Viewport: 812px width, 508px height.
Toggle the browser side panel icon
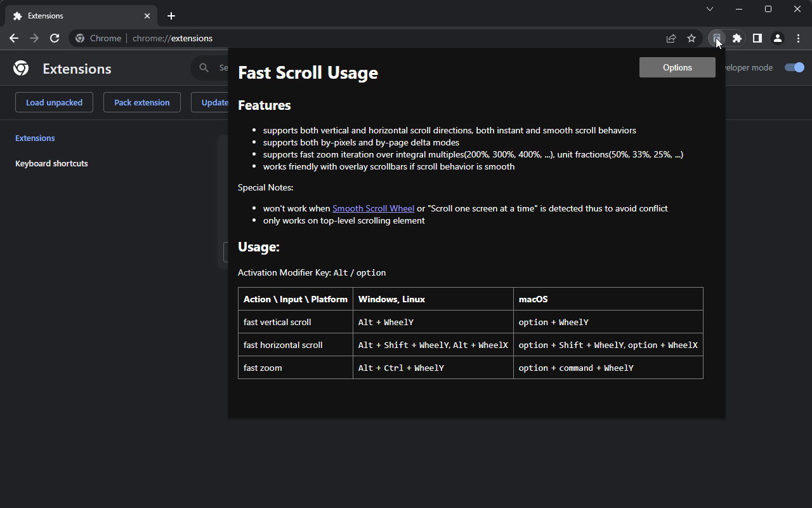pyautogui.click(x=757, y=38)
